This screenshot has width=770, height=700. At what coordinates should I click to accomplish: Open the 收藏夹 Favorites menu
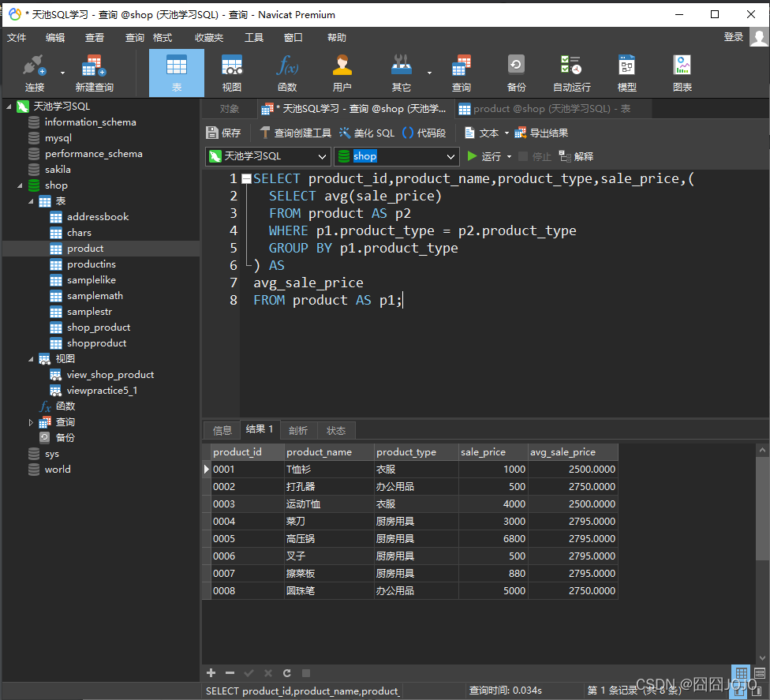(209, 38)
